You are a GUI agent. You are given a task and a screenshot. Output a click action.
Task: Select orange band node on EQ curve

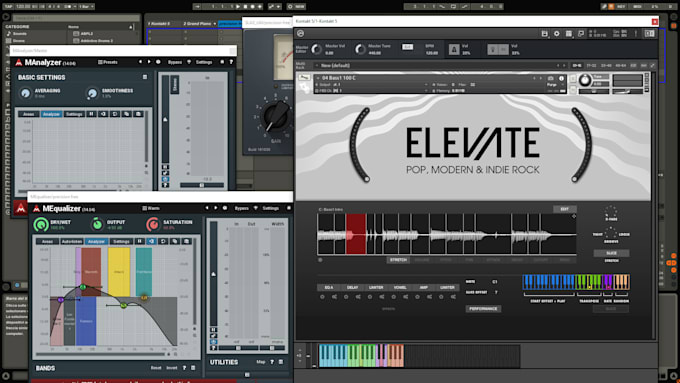144,298
